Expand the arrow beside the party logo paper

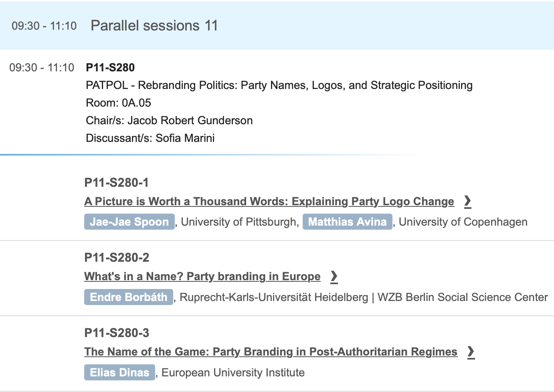467,201
